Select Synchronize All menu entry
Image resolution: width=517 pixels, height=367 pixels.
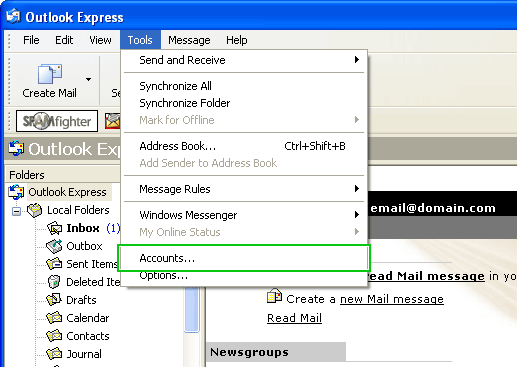[x=244, y=86]
